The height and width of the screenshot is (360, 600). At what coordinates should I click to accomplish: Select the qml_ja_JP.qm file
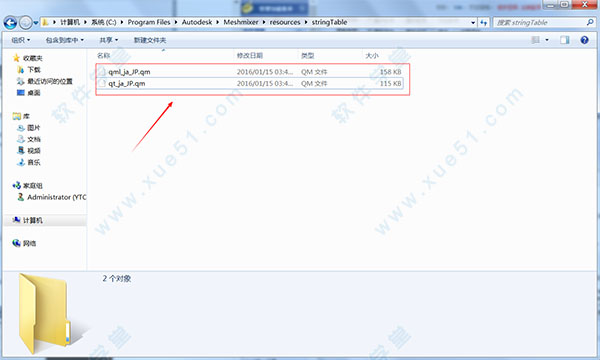click(249, 72)
